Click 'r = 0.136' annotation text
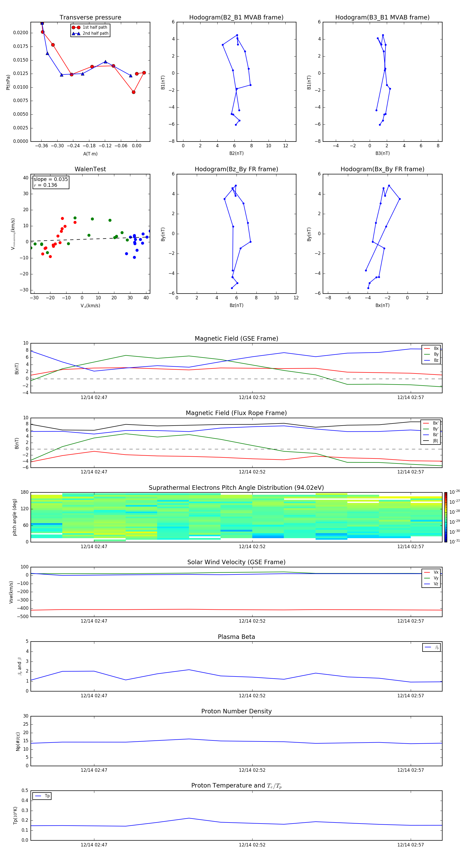The width and height of the screenshot is (473, 868). coord(45,185)
